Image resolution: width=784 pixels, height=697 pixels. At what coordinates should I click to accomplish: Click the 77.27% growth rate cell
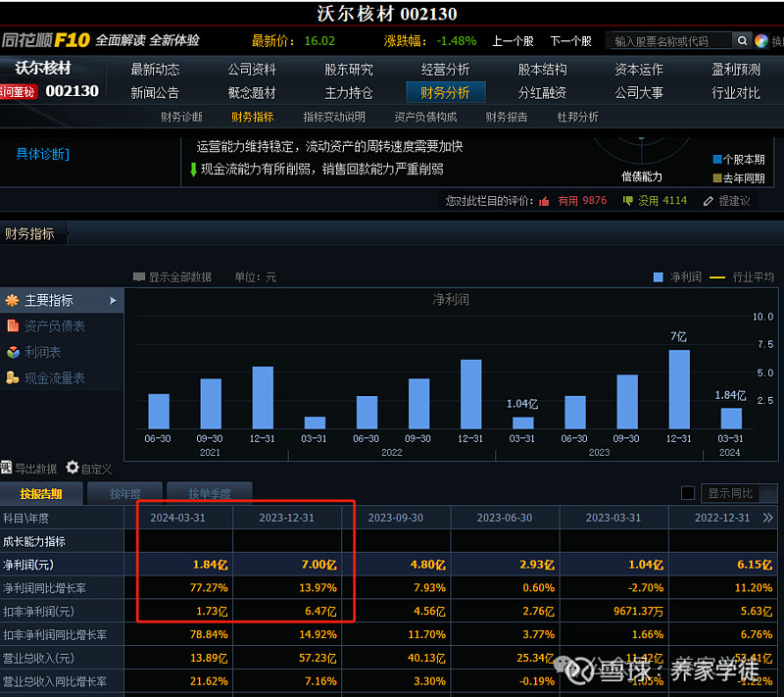[209, 587]
